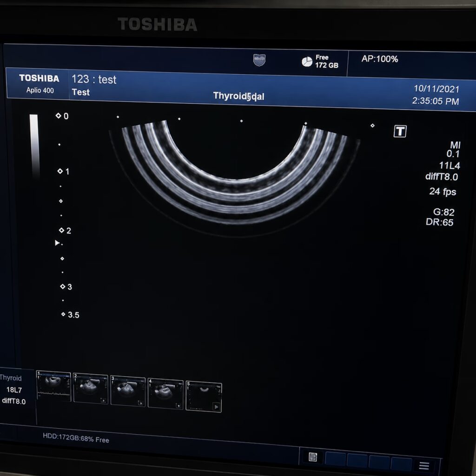
Task: Click the time '2:35:05 PM'
Action: point(435,101)
